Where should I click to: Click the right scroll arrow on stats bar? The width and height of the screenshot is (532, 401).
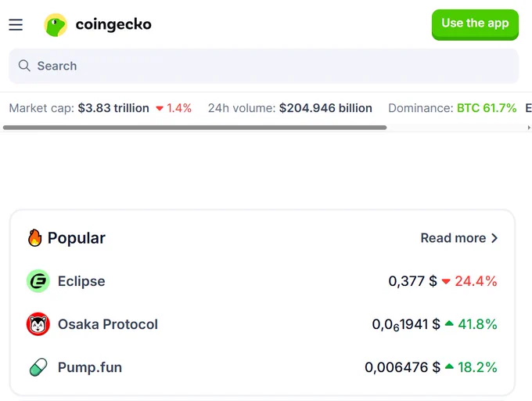click(x=529, y=128)
